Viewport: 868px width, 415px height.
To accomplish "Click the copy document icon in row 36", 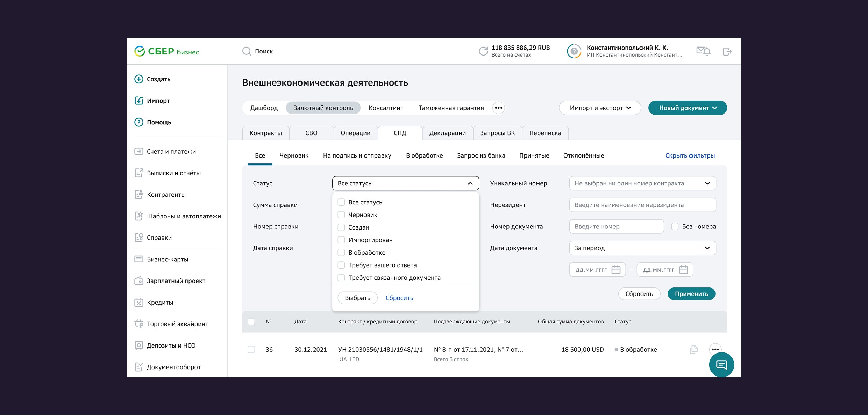I will 693,349.
